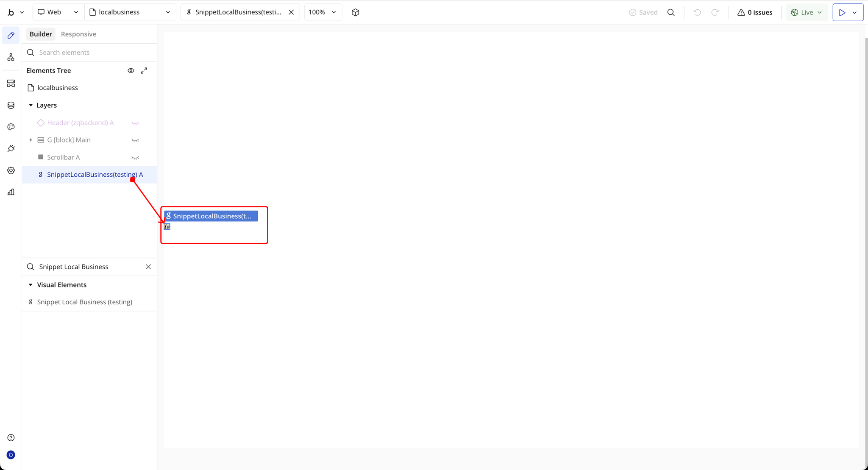Open the Workflow tab icon in sidebar

(x=11, y=57)
